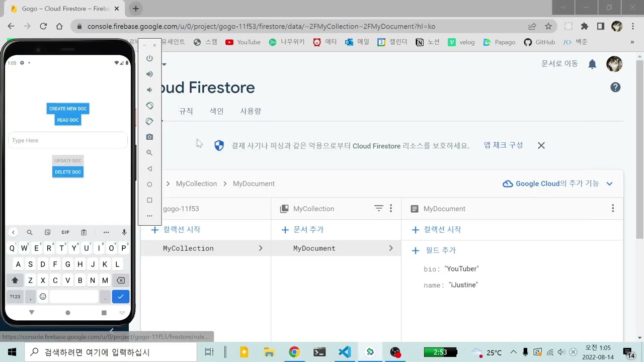
Task: Click the emulator volume up icon
Action: tap(149, 74)
